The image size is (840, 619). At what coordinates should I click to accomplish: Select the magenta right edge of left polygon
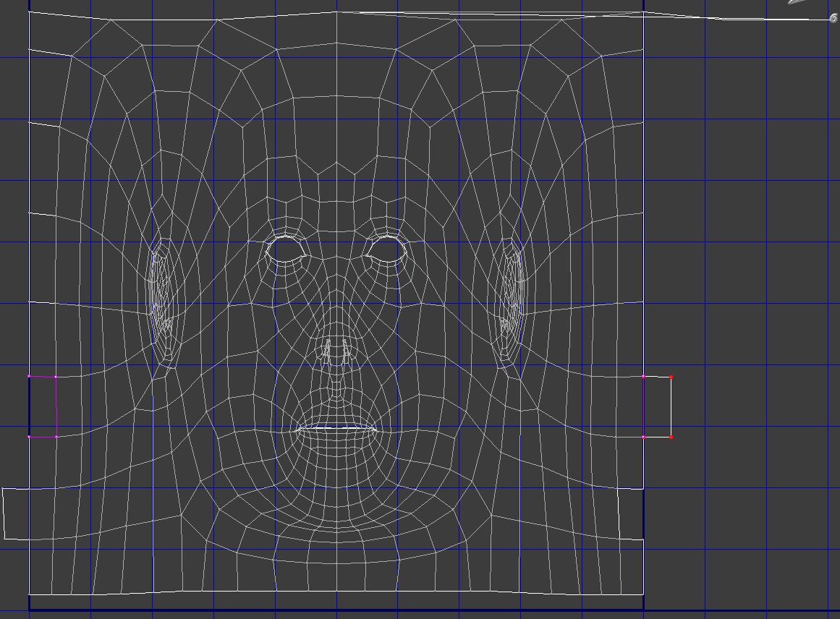(x=56, y=412)
